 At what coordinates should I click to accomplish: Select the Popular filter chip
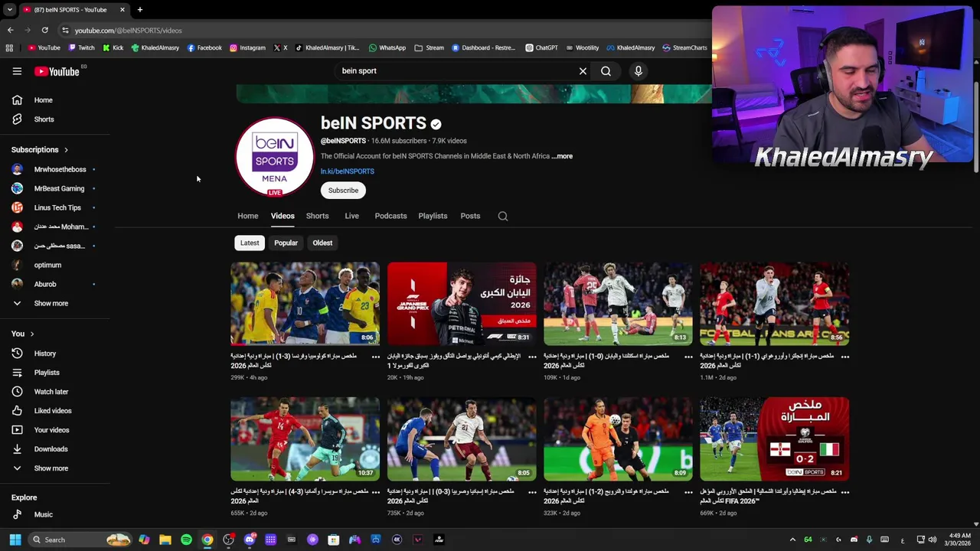[x=286, y=243]
